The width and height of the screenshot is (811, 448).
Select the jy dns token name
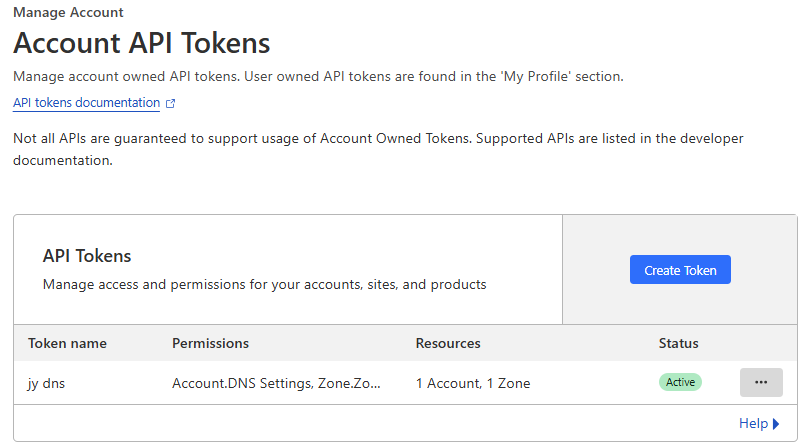pyautogui.click(x=46, y=383)
